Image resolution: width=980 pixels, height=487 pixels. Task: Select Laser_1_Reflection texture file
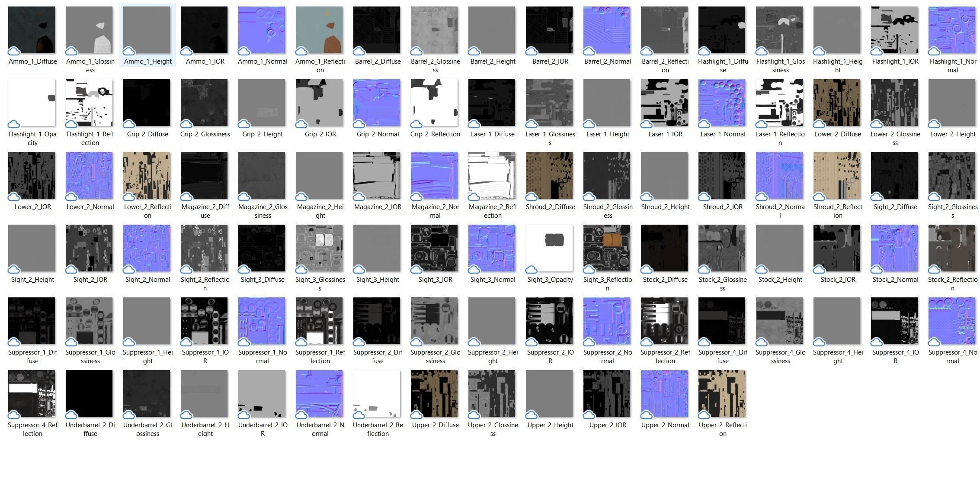coord(779,103)
